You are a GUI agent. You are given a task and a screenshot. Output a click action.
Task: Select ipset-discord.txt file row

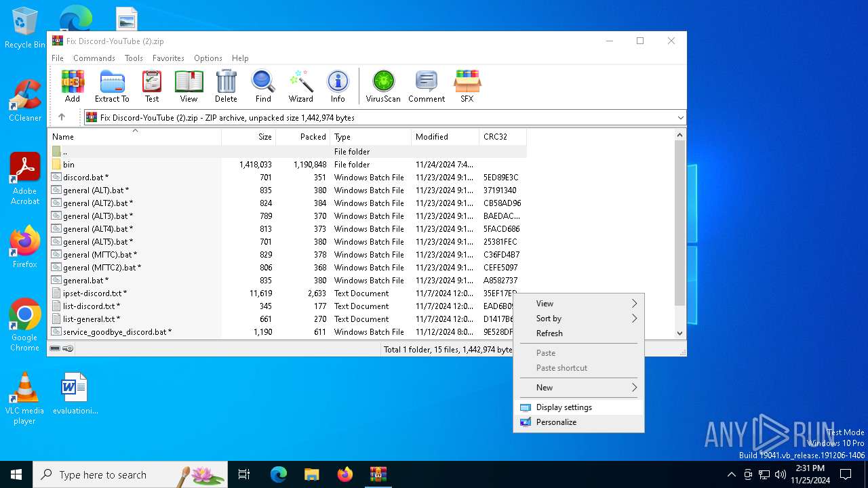coord(288,293)
